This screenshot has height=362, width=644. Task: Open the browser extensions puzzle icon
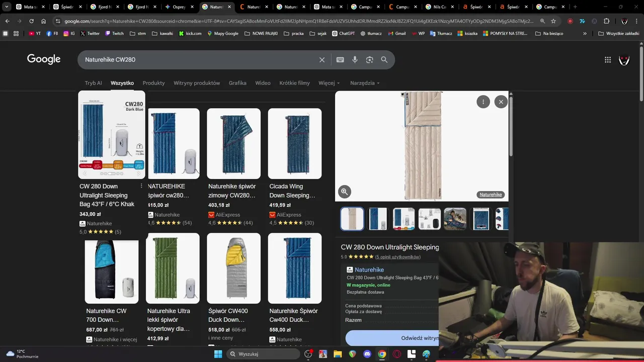pyautogui.click(x=606, y=21)
